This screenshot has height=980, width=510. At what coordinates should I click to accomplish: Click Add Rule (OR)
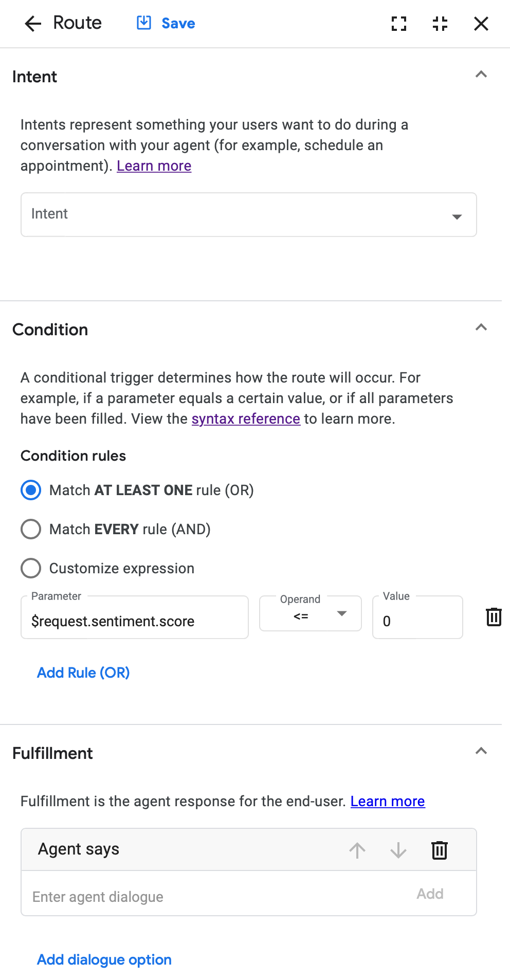pyautogui.click(x=83, y=673)
